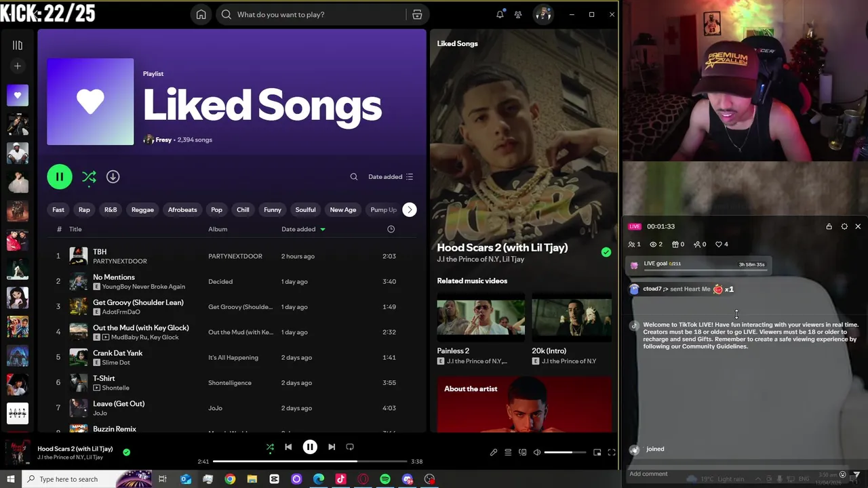The width and height of the screenshot is (868, 488).
Task: Sort by duration clock icon
Action: (391, 229)
